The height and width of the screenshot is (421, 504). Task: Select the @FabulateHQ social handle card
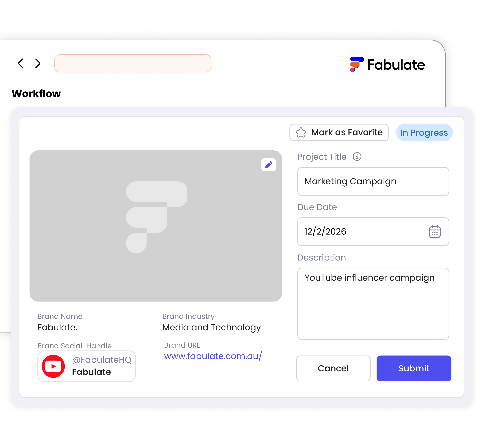pyautogui.click(x=87, y=366)
